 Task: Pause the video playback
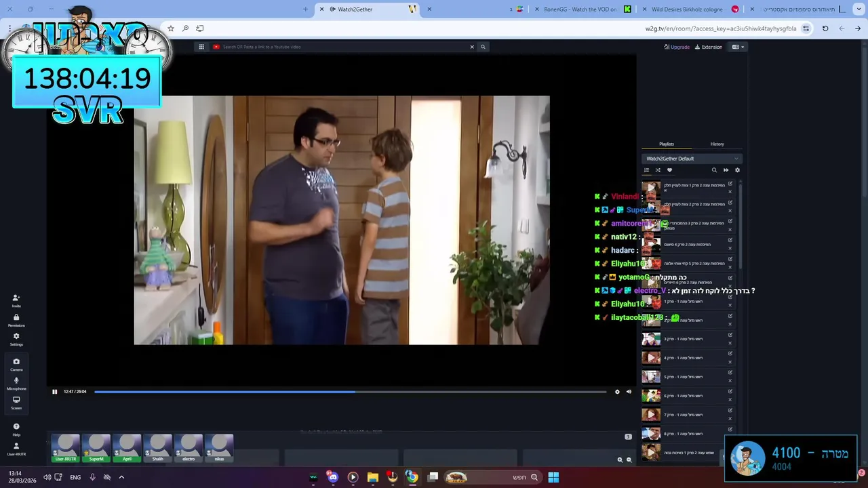tap(55, 392)
